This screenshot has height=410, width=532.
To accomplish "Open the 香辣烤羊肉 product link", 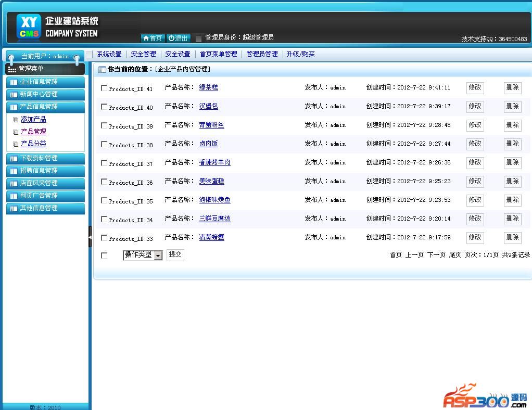I will point(214,162).
